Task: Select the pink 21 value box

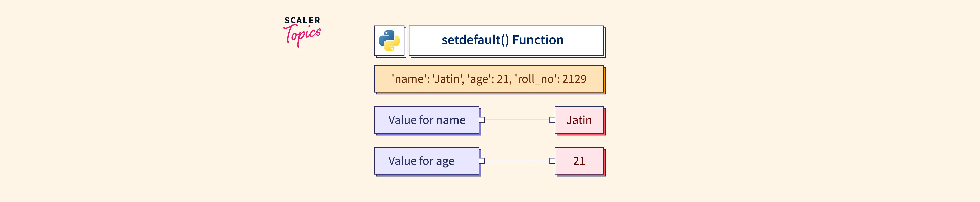Action: coord(579,161)
